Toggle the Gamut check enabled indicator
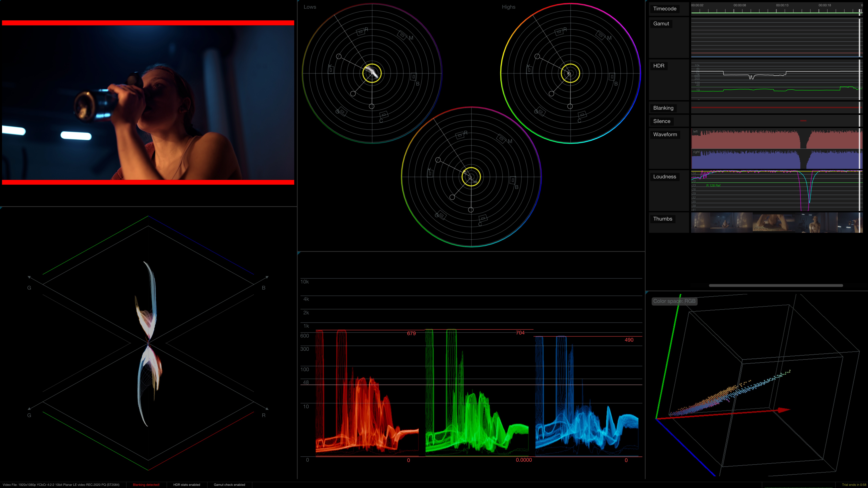 pos(229,485)
